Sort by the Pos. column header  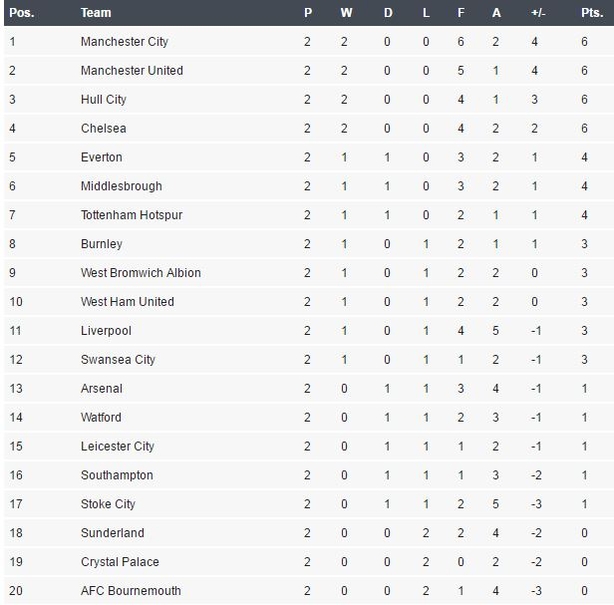click(x=22, y=13)
